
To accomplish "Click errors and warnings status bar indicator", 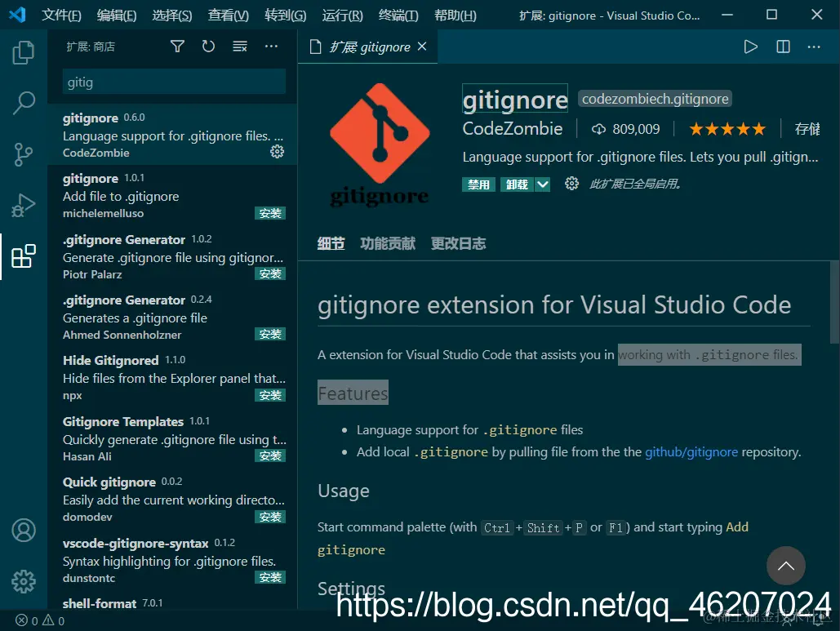I will [40, 620].
